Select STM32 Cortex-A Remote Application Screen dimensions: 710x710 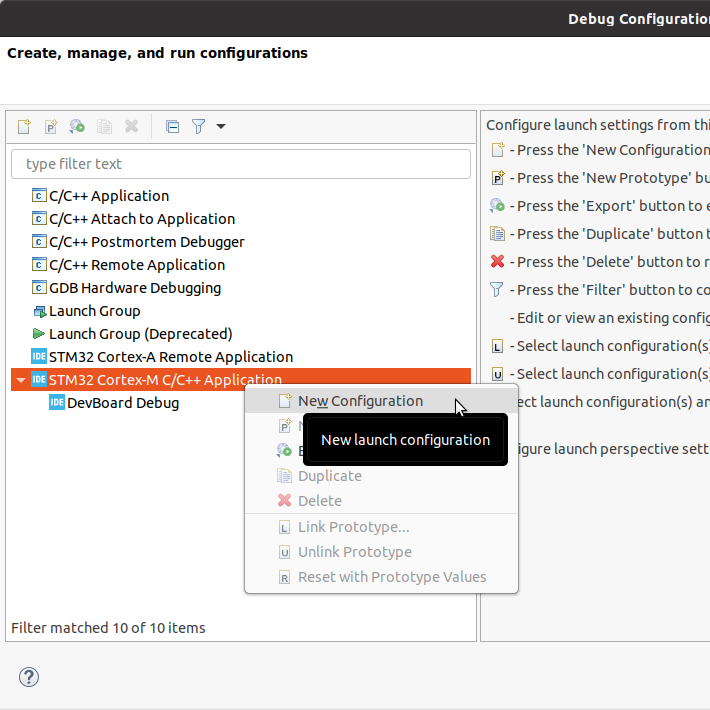click(171, 357)
